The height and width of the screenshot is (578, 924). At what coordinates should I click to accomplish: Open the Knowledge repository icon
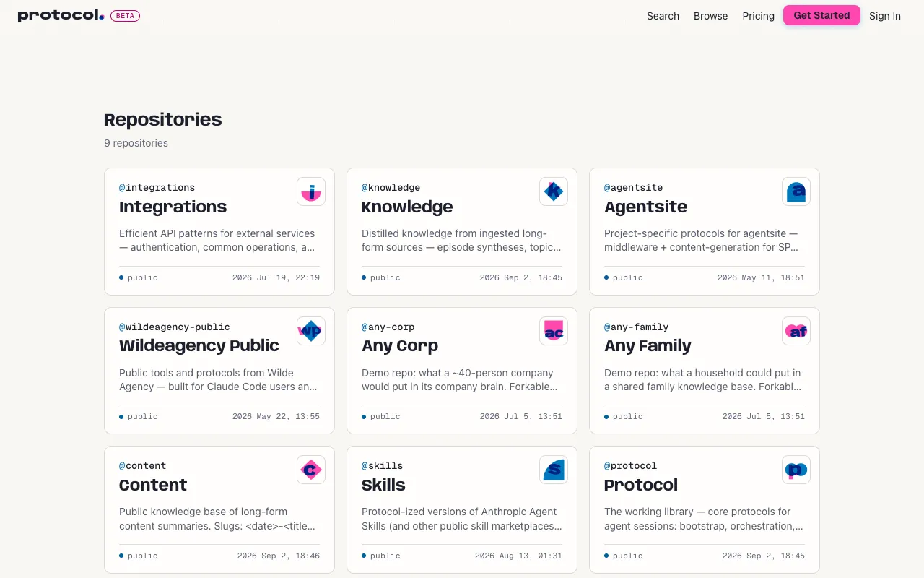(554, 192)
